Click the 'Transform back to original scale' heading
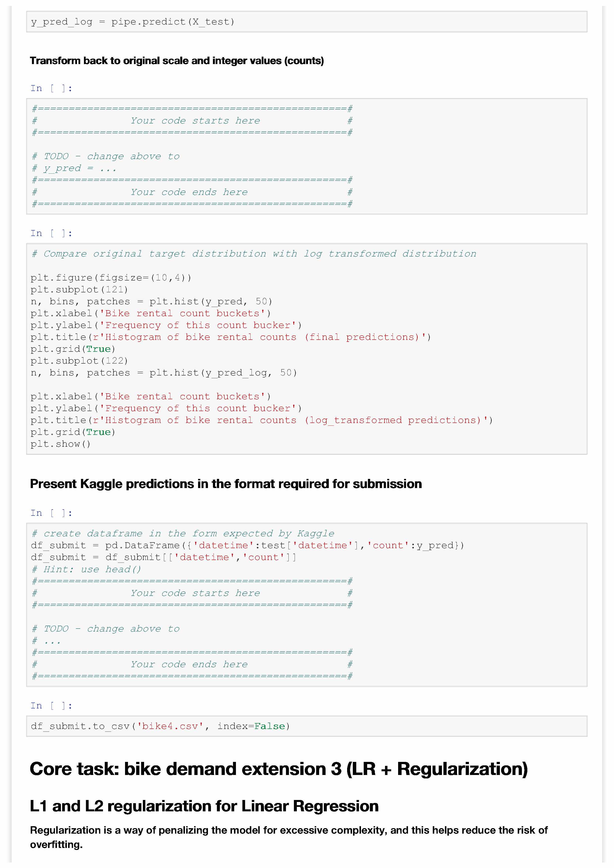614x868 pixels. (x=177, y=61)
